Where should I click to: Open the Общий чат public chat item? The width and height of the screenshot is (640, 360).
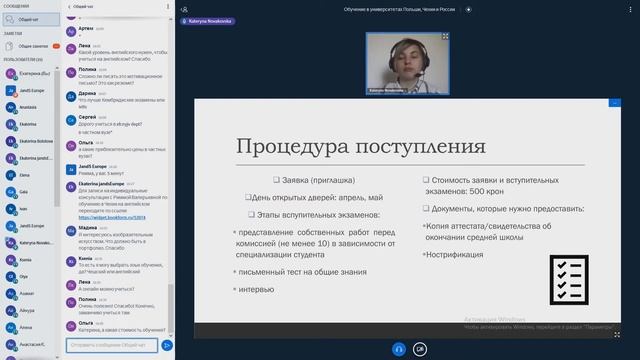(x=31, y=19)
